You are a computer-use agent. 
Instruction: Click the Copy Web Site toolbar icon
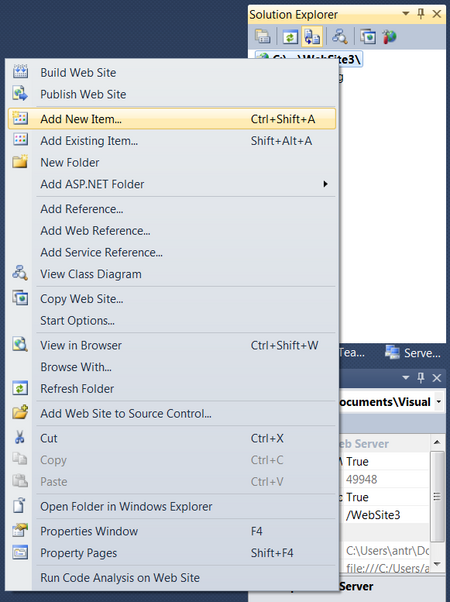coord(368,37)
